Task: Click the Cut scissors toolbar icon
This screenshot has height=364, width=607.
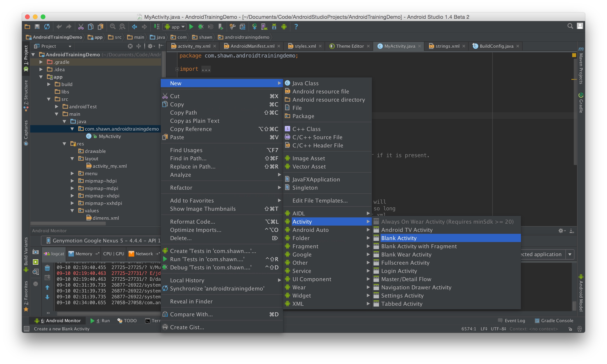Action: [81, 27]
